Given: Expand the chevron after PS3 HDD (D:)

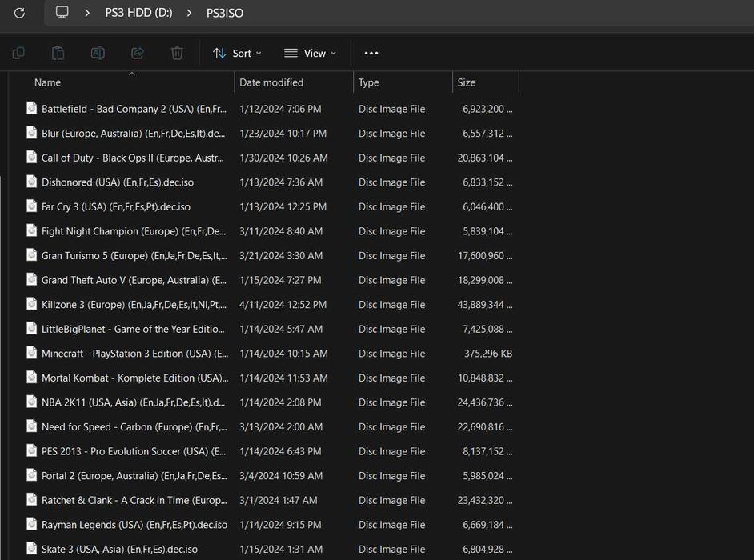Looking at the screenshot, I should 189,13.
